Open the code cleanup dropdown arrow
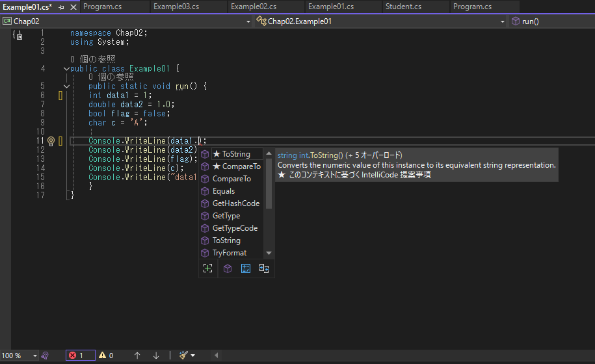Screen dimensions: 595x364 pos(192,356)
